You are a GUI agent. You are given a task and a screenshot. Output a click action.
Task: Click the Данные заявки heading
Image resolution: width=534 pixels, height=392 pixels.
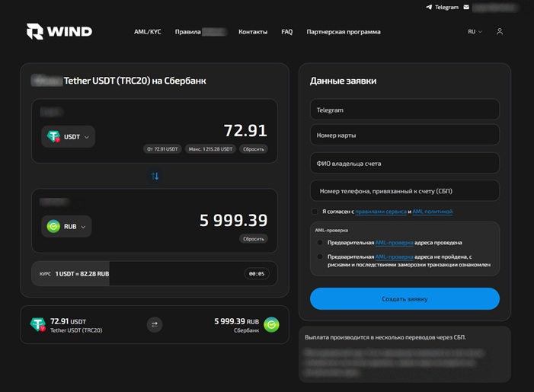pyautogui.click(x=344, y=81)
